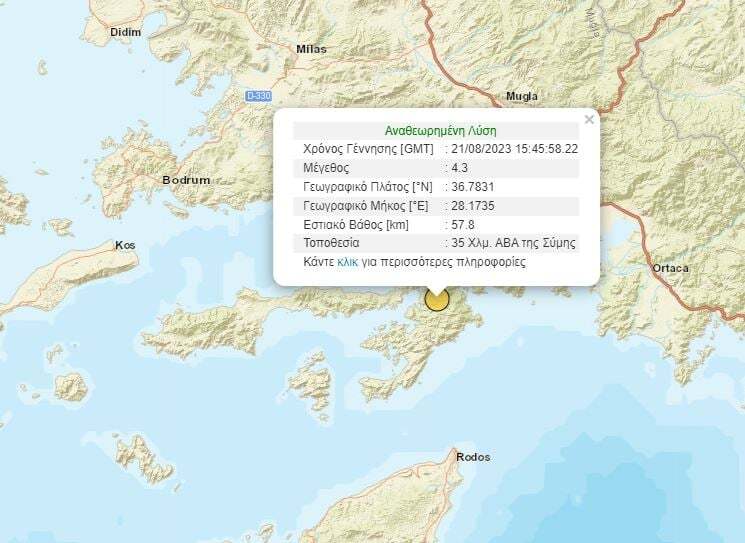The width and height of the screenshot is (745, 543).
Task: Click the Bodrum label on the map
Action: click(x=186, y=180)
